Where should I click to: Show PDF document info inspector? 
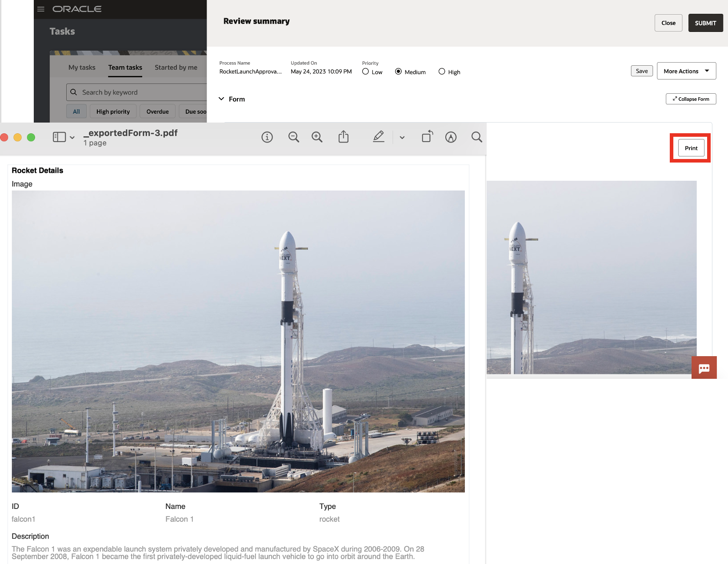tap(267, 137)
